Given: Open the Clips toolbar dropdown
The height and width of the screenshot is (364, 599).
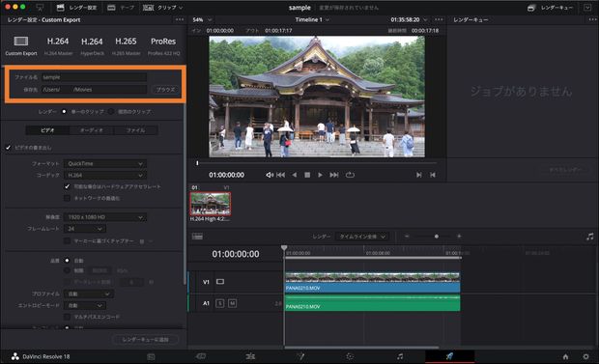Looking at the screenshot, I should 162,8.
